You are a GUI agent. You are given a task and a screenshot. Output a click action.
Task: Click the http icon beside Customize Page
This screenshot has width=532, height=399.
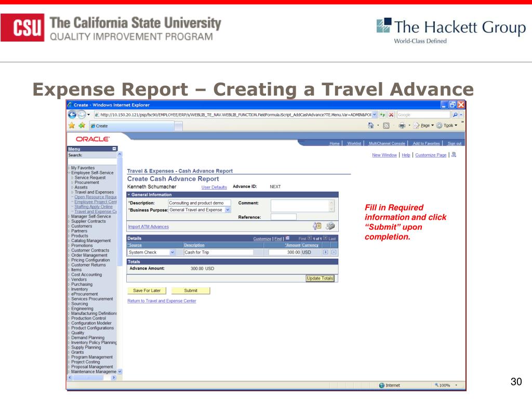click(x=454, y=155)
